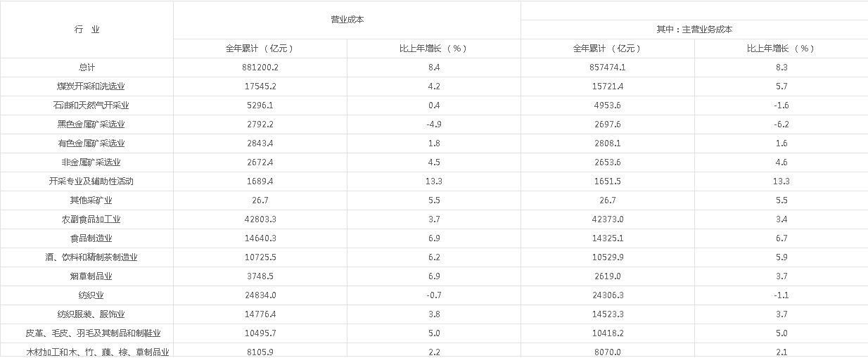Select the 黑色金属矿采选业 growth value -4.9
The image size is (868, 358).
(x=434, y=124)
